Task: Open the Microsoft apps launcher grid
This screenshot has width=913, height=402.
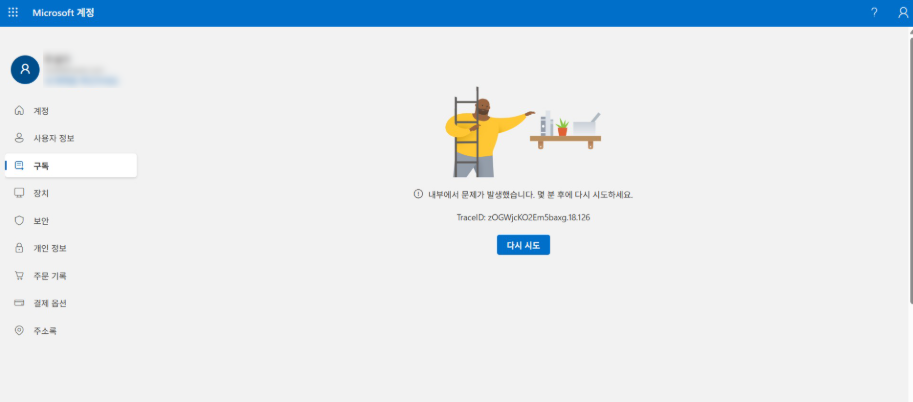Action: click(x=13, y=12)
